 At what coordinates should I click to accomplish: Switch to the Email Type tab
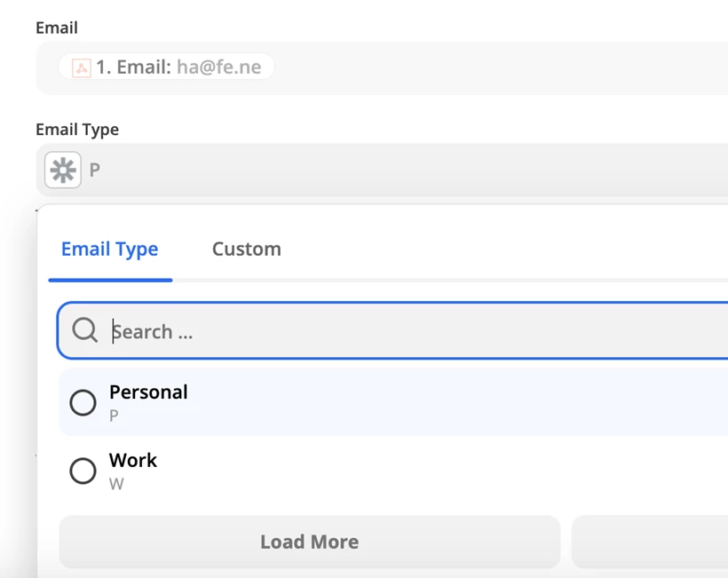(109, 249)
